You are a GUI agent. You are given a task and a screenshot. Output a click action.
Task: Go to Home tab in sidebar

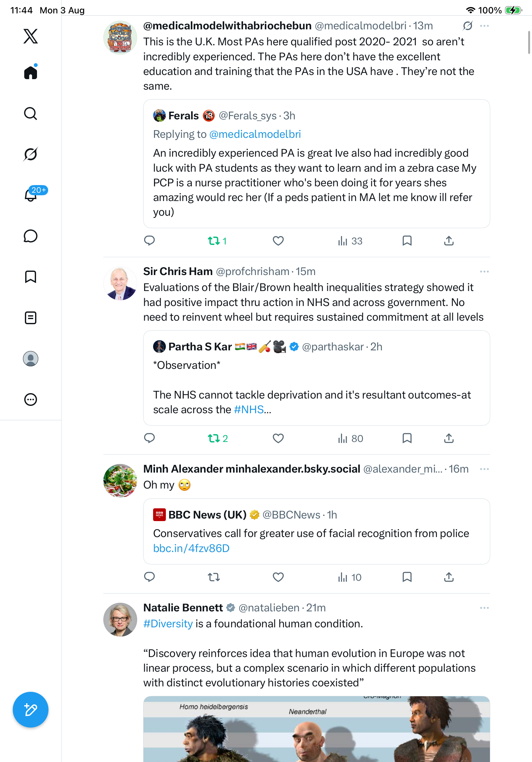[x=31, y=72]
